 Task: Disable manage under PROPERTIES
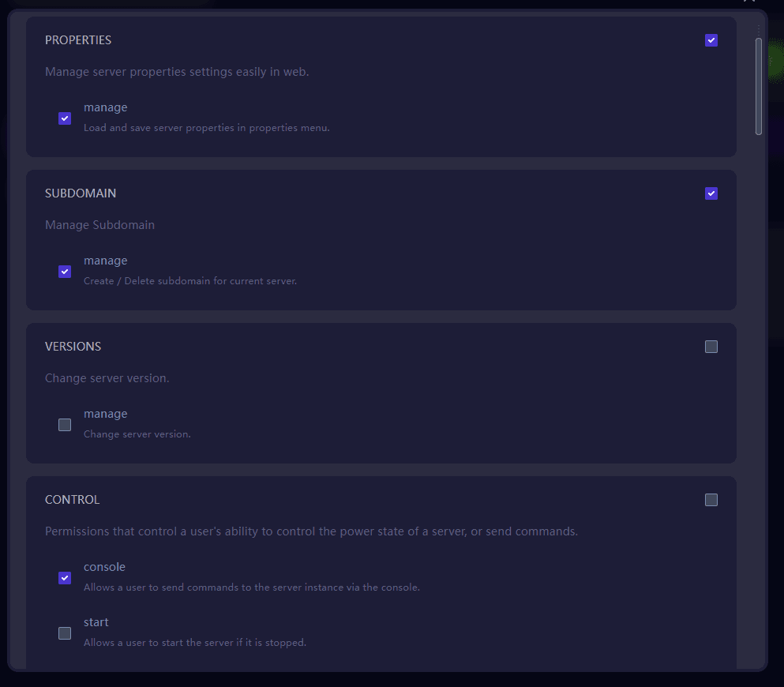[x=65, y=118]
